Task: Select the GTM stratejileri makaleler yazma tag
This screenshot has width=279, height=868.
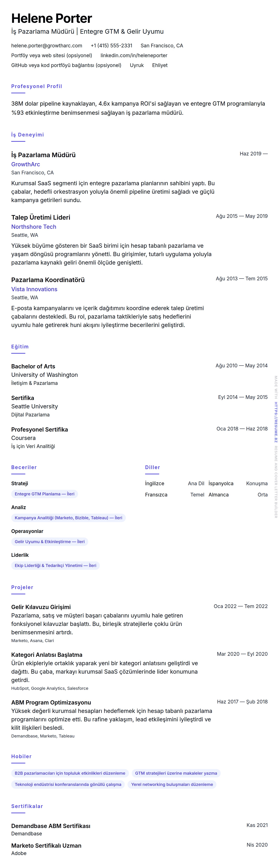Action: (x=176, y=773)
